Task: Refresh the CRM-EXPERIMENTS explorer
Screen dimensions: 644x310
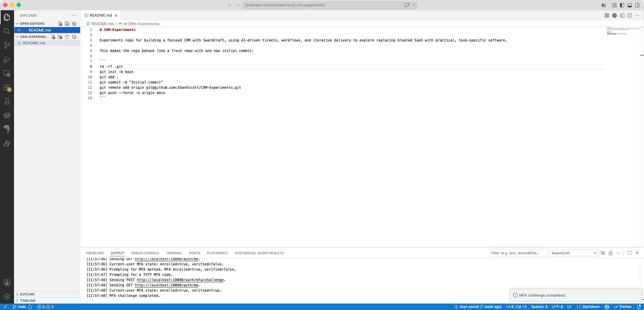Action: coord(67,37)
